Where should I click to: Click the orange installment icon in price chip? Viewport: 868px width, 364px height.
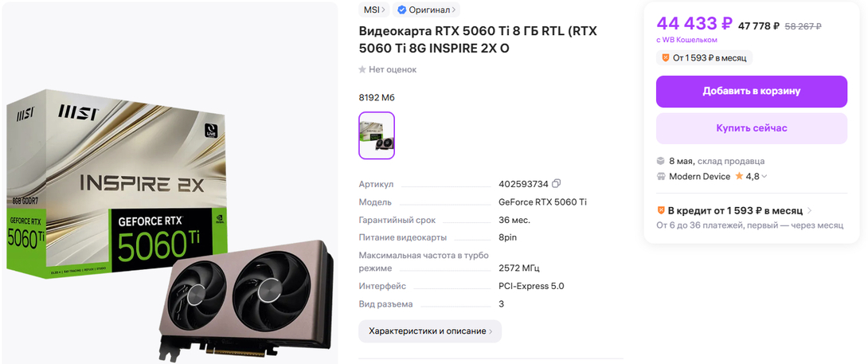(666, 57)
